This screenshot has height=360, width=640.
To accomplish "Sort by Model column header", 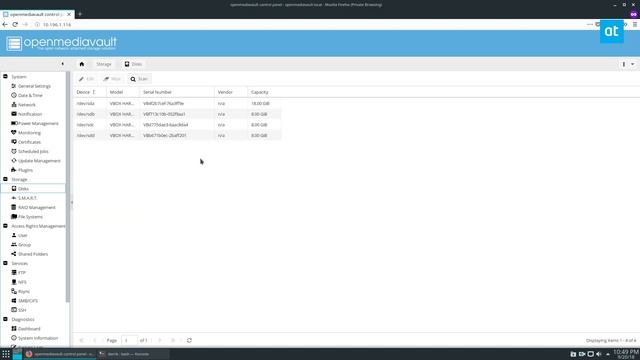I will tap(123, 92).
